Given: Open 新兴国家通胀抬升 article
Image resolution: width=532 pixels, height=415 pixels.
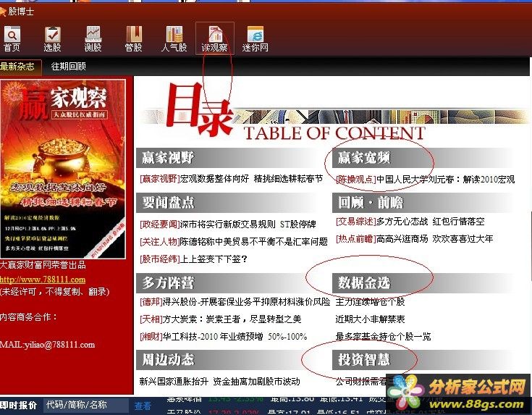Looking at the screenshot, I should pyautogui.click(x=219, y=382).
